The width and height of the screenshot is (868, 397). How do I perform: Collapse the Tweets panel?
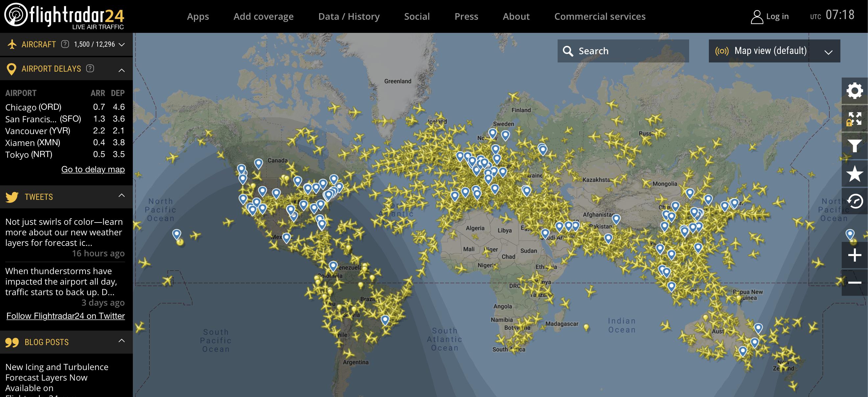[122, 196]
